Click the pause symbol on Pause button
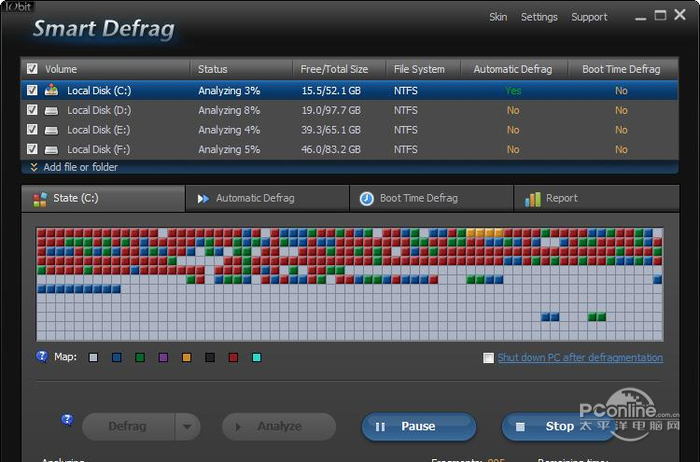Viewport: 700px width, 462px height. coord(380,427)
